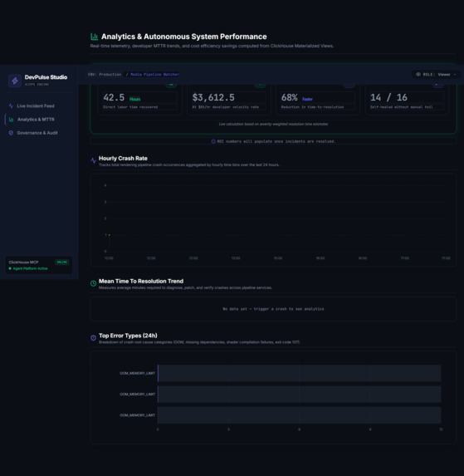
Task: Click the 15:00 label on the Hourly Crash Rate axis
Action: (x=278, y=258)
